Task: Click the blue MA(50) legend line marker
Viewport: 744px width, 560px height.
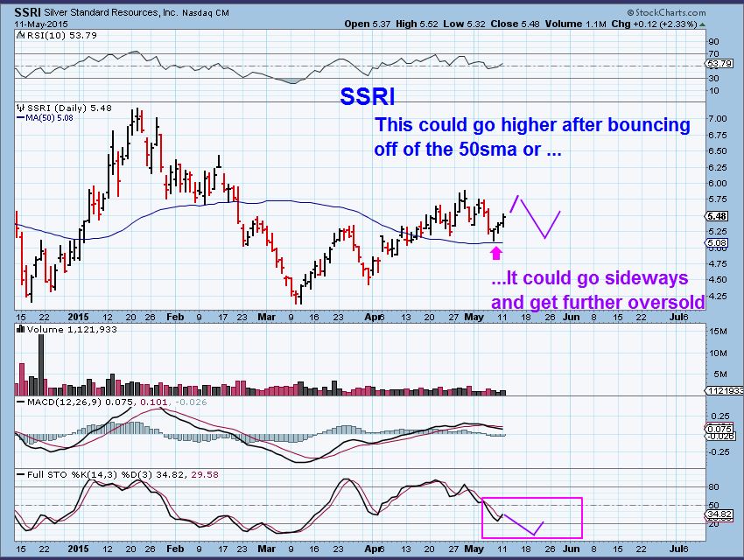Action: point(20,117)
